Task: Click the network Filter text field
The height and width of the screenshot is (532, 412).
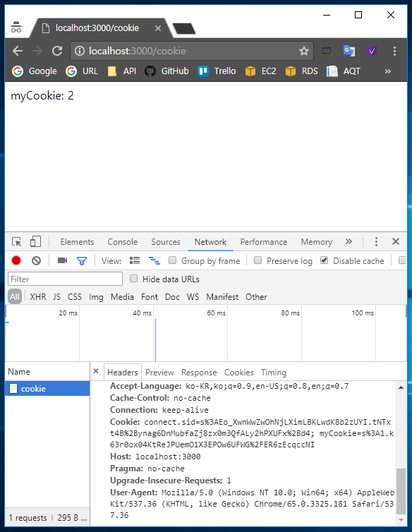Action: (x=65, y=279)
